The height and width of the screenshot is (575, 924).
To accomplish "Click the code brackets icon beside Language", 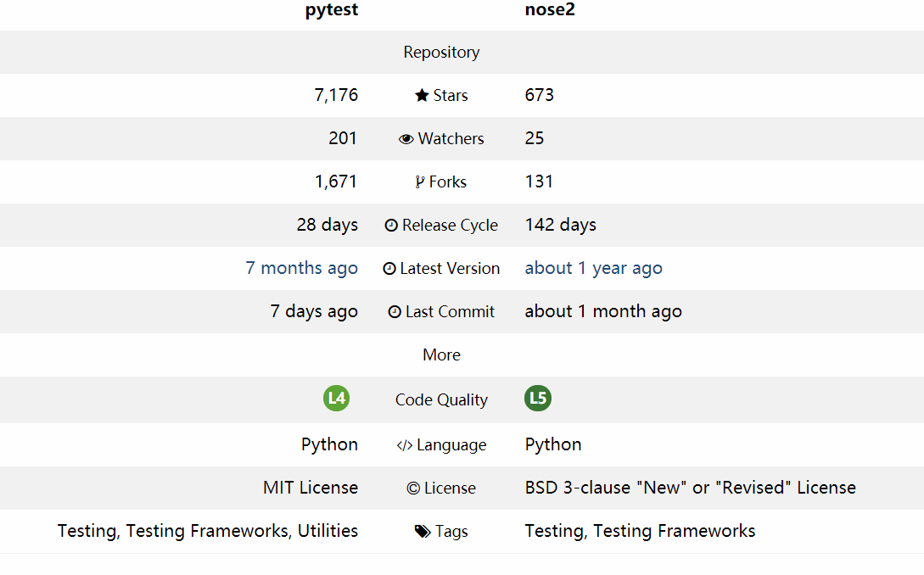I will pyautogui.click(x=404, y=446).
